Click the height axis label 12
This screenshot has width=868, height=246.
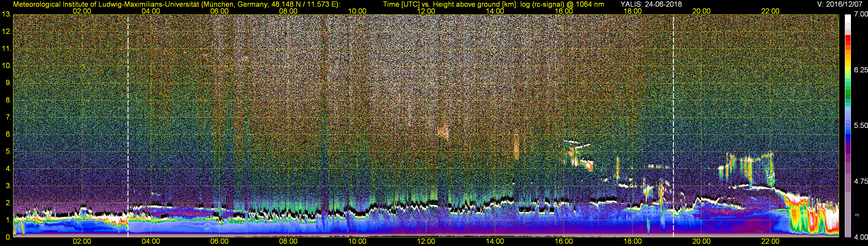(6, 32)
